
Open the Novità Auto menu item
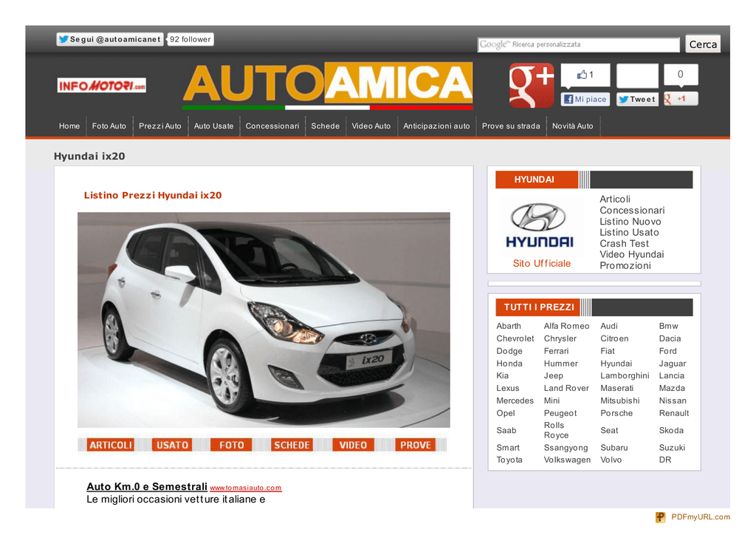pos(573,126)
